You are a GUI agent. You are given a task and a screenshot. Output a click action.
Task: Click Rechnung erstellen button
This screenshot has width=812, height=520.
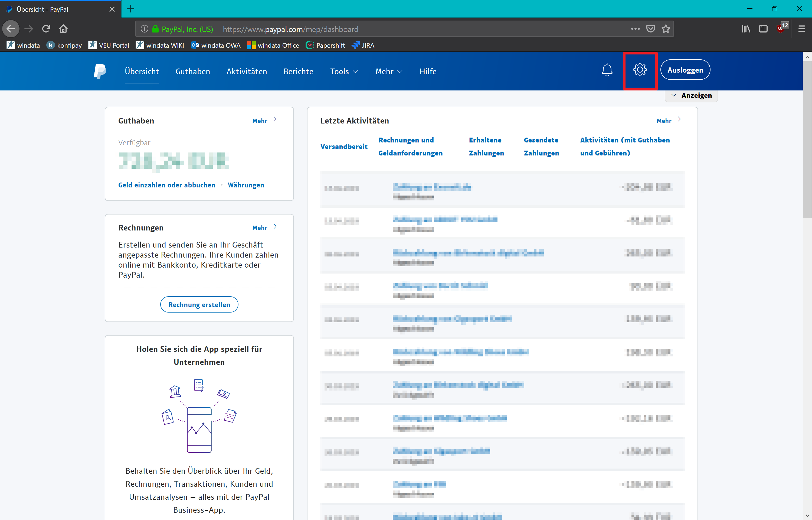point(199,305)
